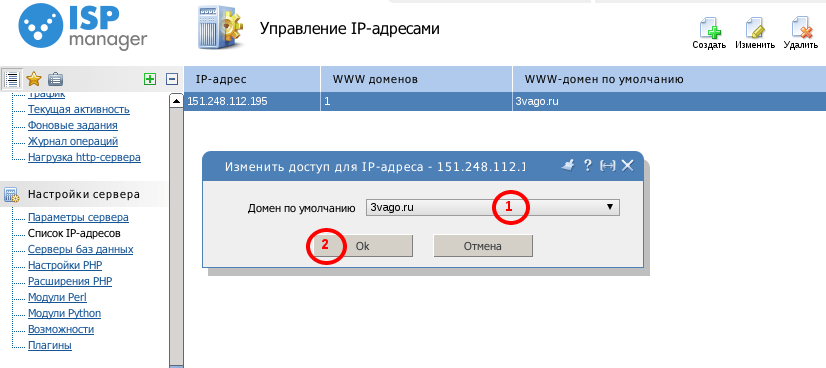Collapse all sidebar sections with minus icon
Screen dimensions: 826x368
click(x=172, y=79)
